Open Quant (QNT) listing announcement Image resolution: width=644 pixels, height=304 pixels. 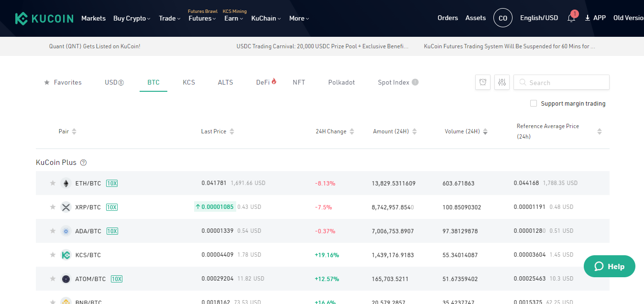coord(95,46)
